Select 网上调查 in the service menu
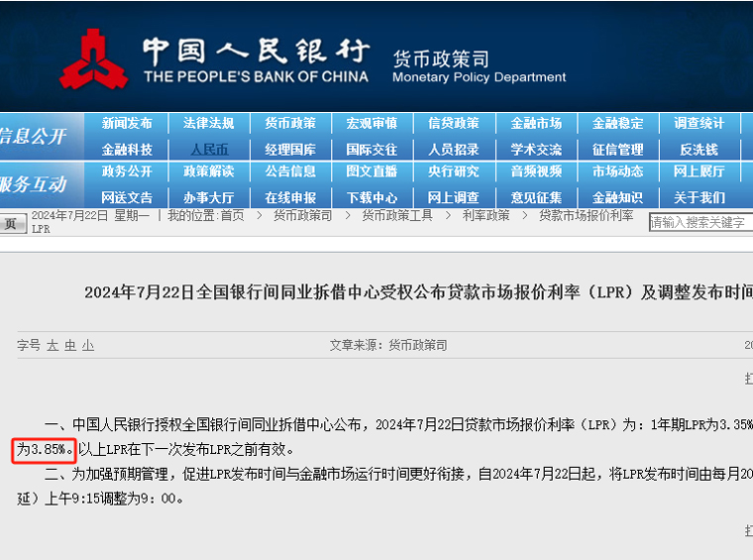The width and height of the screenshot is (753, 560). coord(454,197)
